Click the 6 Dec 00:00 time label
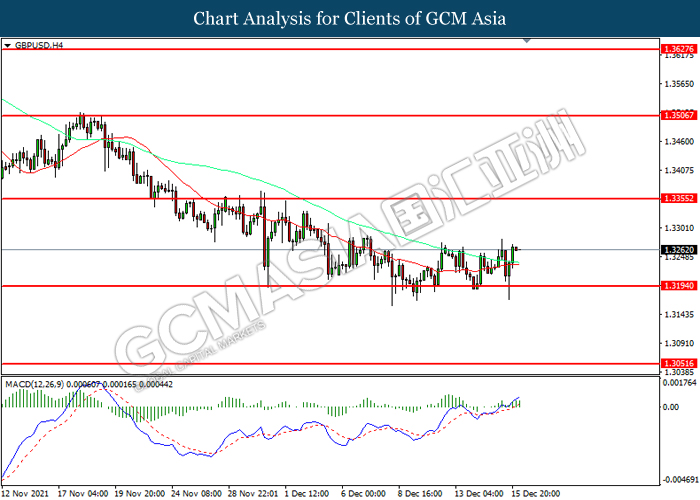The width and height of the screenshot is (700, 500). tap(364, 494)
